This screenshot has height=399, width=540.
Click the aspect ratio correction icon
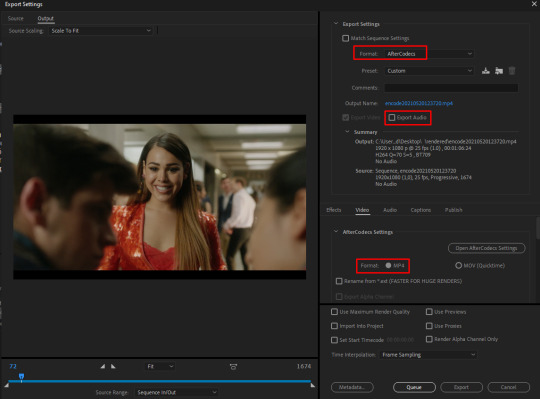point(233,367)
